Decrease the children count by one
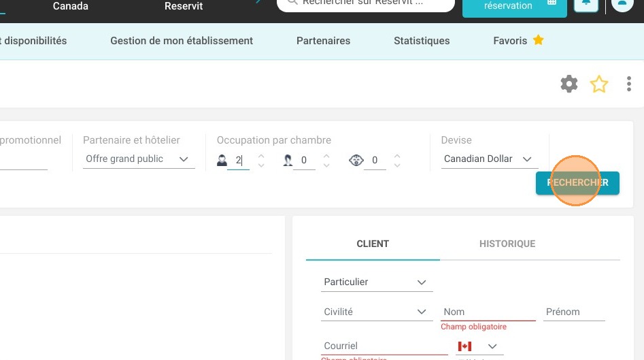 click(x=326, y=165)
